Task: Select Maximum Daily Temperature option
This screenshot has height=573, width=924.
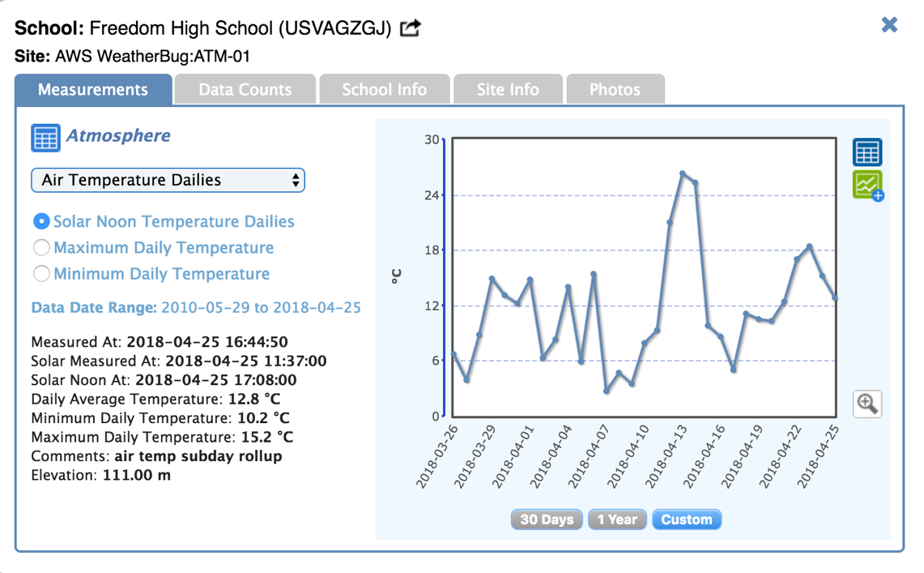Action: [x=41, y=247]
